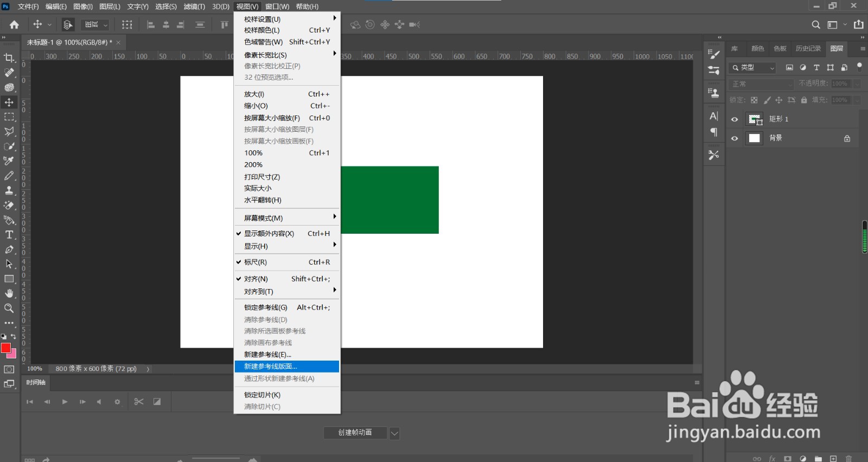868x462 pixels.
Task: Open the Paragraph panel icon
Action: (714, 132)
